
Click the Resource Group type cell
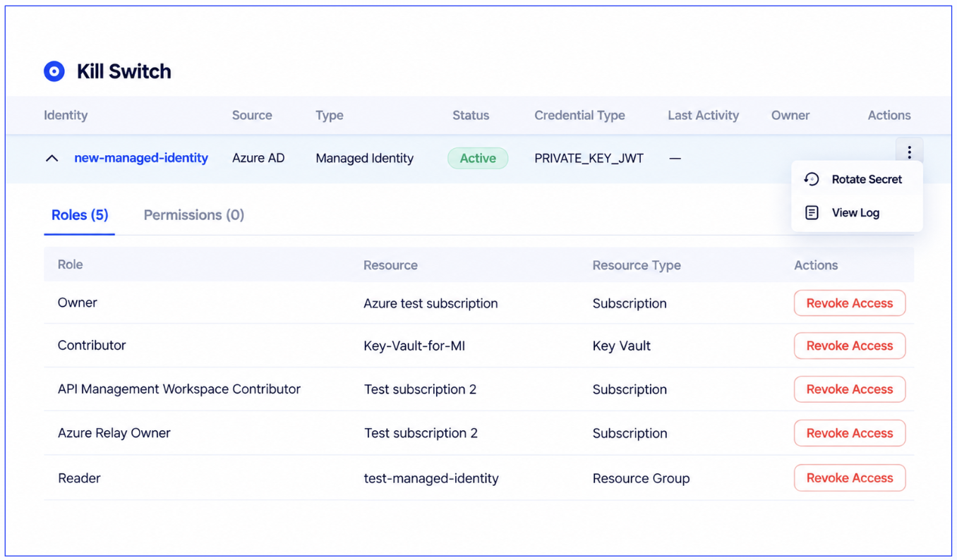coord(641,478)
